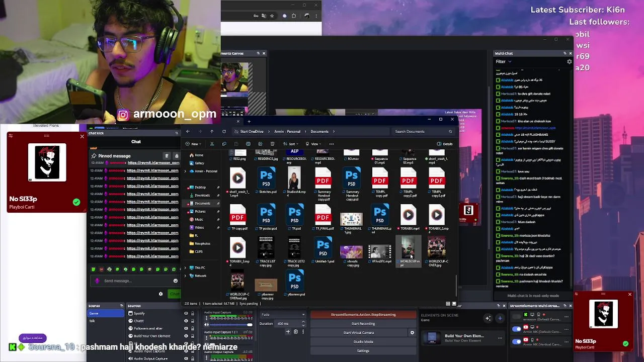Go back in File Explorer
The height and width of the screenshot is (362, 644).
[x=188, y=131]
